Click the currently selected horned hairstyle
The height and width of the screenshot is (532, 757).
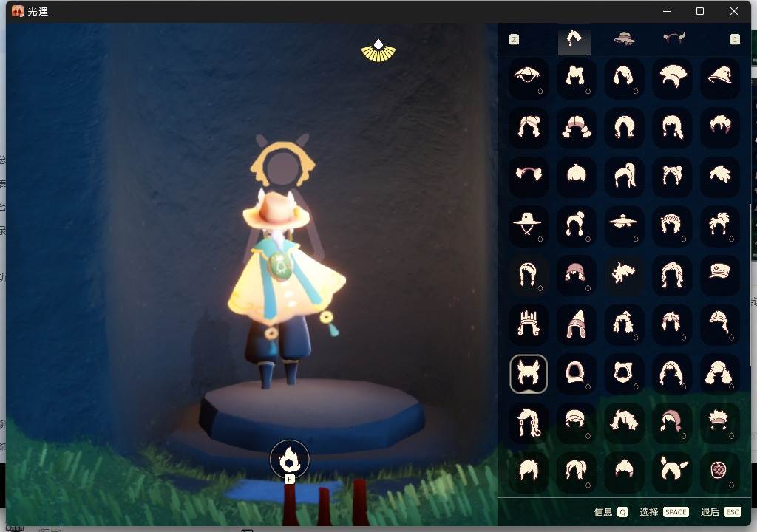point(528,374)
